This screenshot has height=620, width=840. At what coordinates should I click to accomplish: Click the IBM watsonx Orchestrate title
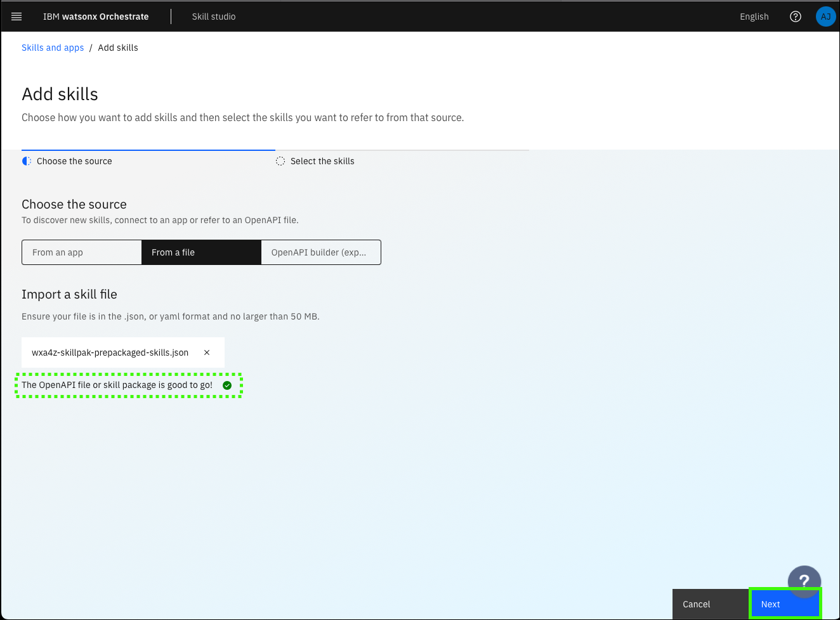pyautogui.click(x=96, y=16)
